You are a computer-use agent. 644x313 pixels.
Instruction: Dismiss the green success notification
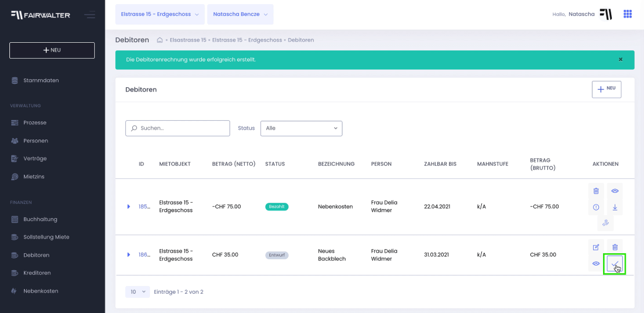[621, 60]
